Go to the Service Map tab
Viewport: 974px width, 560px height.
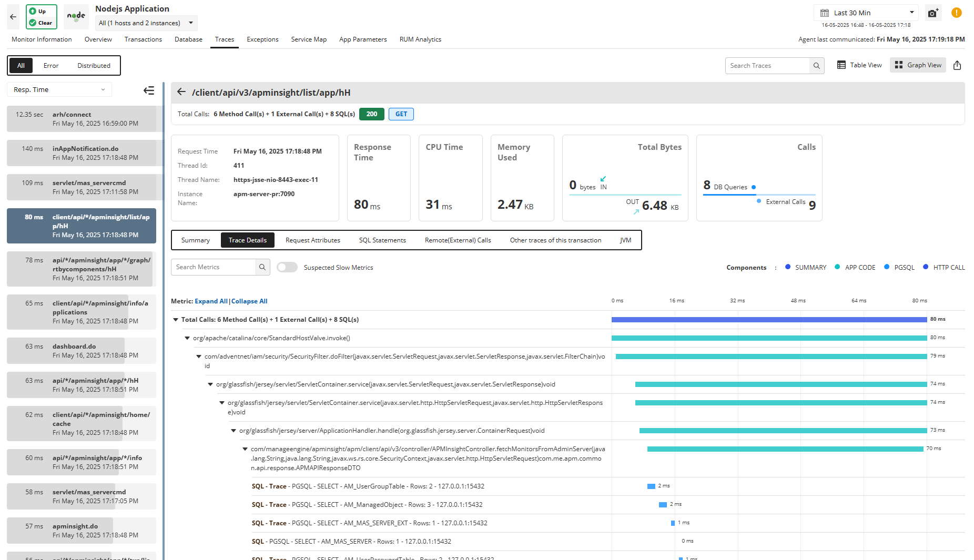[309, 39]
